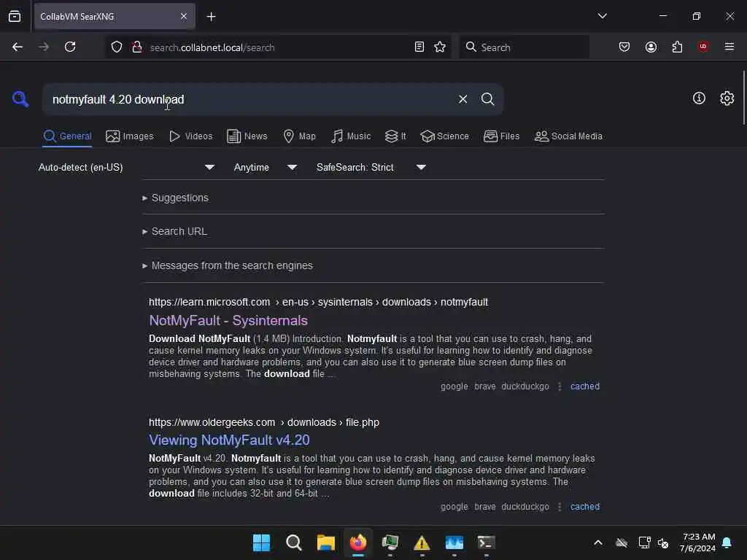
Task: Open a new tab with plus
Action: point(211,17)
